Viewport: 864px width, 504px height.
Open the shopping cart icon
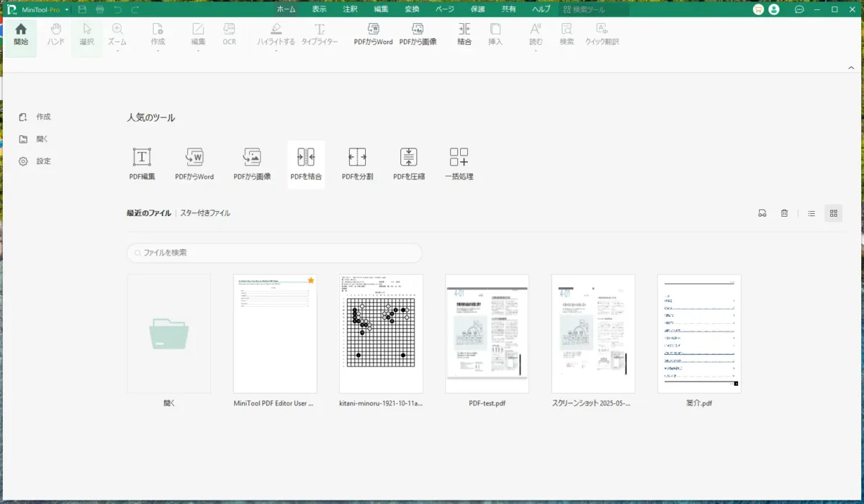pos(759,9)
